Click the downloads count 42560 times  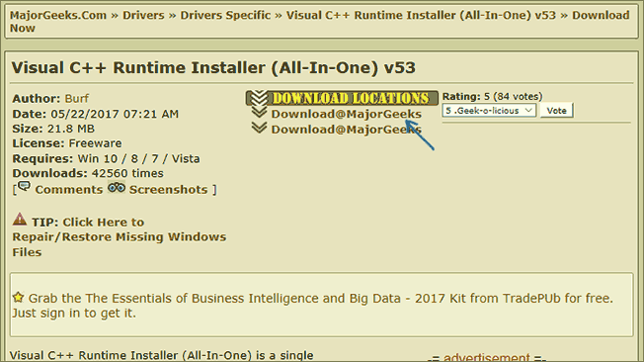[127, 173]
